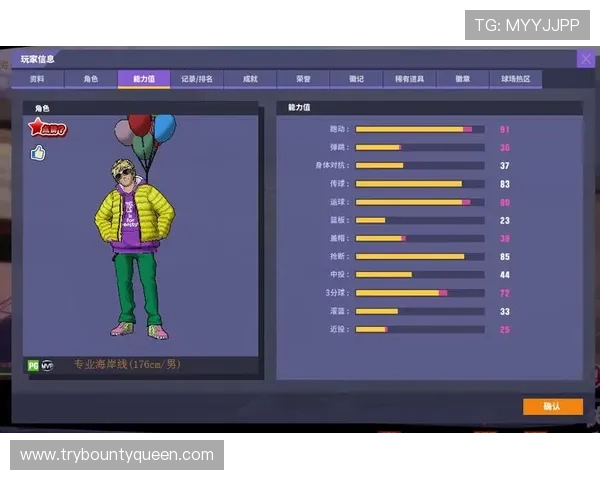
Task: Click the 近投 stat bar
Action: point(420,329)
